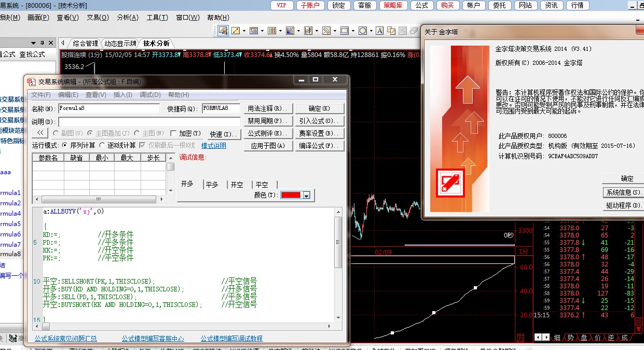Click the left arrow before 综合管理 tab
The height and width of the screenshot is (350, 644).
click(x=62, y=43)
